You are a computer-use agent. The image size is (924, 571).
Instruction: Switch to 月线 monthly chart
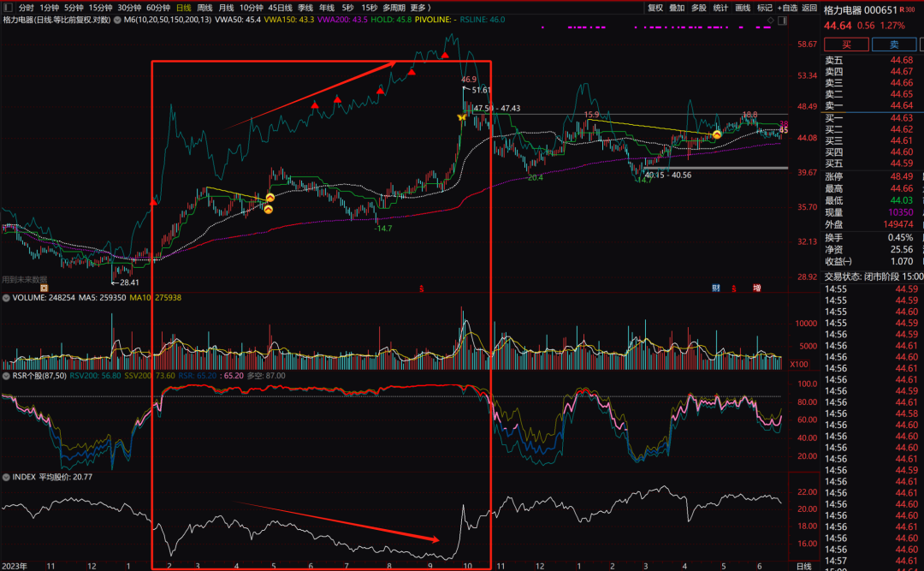tap(226, 8)
